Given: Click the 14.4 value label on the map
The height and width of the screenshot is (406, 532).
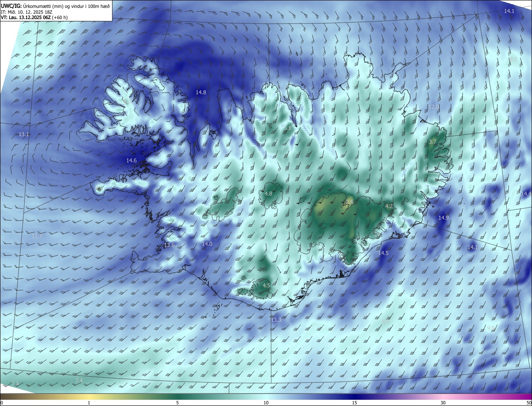Looking at the screenshot, I should click(x=526, y=194).
